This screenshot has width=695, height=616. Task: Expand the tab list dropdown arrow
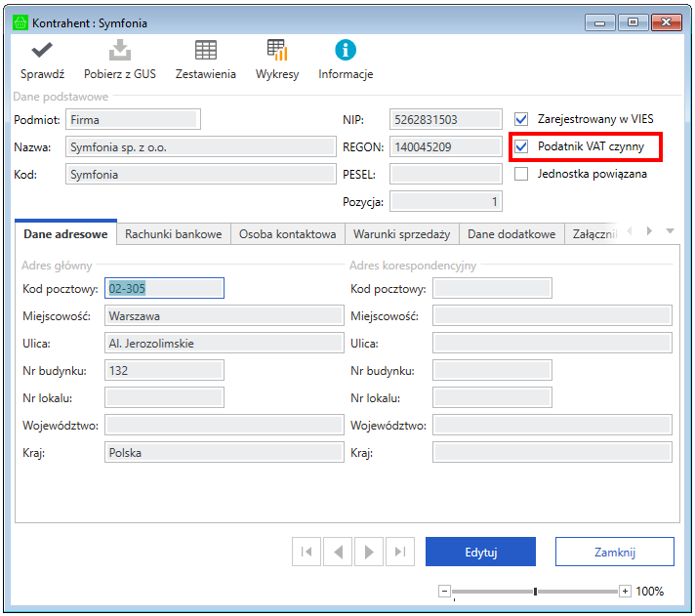[671, 231]
